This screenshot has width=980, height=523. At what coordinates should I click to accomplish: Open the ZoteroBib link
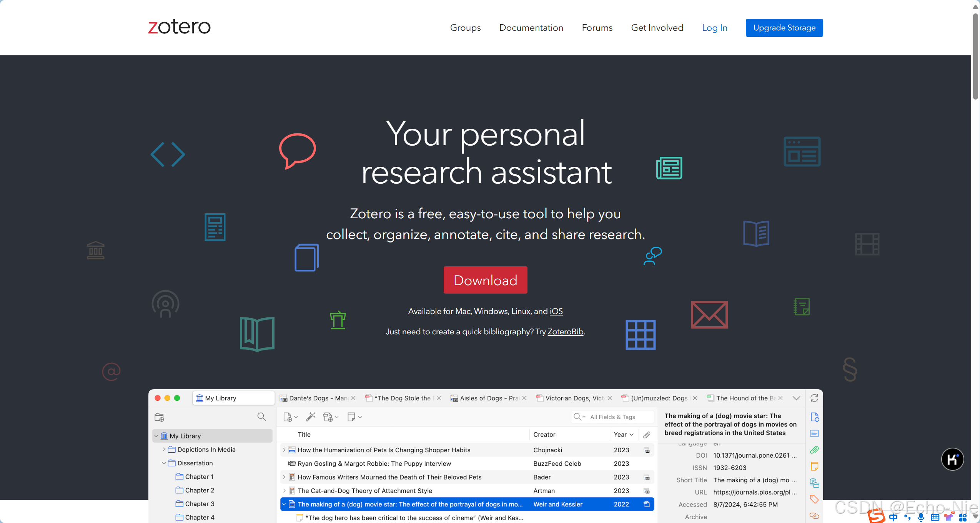[x=565, y=332]
